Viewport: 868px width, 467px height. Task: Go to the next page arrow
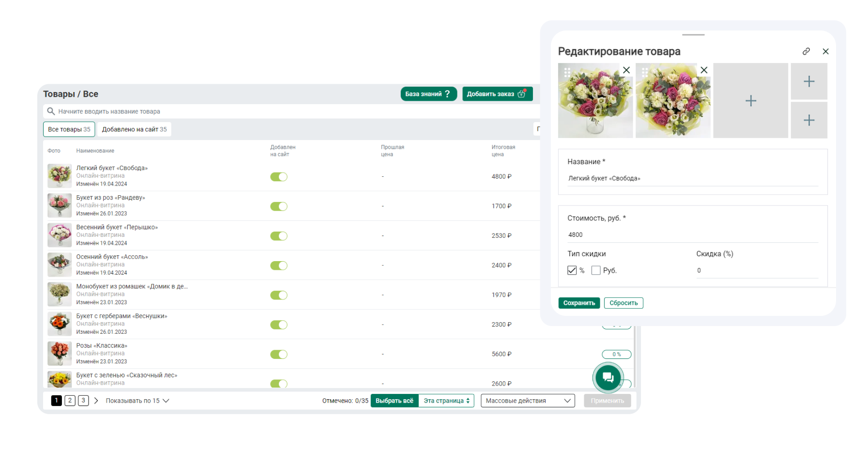click(96, 401)
